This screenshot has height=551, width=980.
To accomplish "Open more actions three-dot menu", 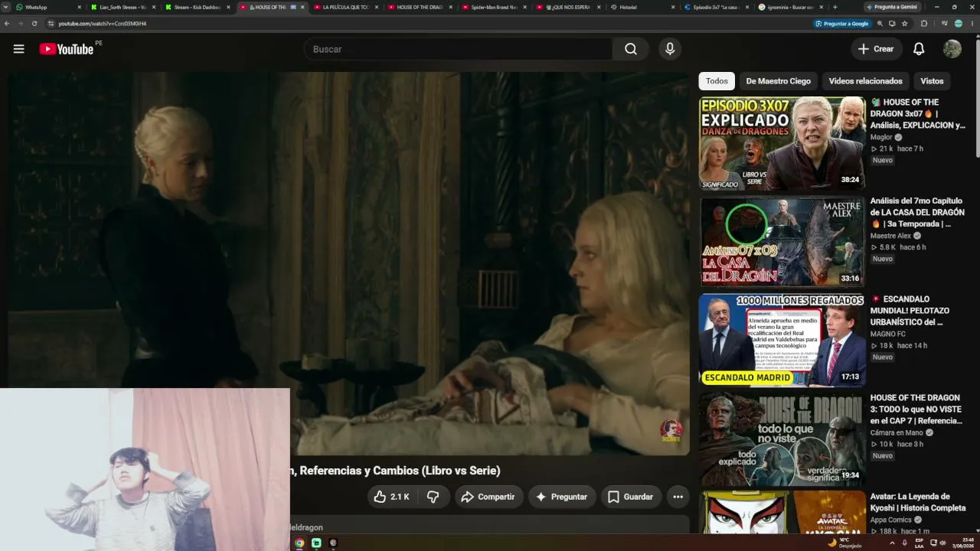I will [x=678, y=497].
